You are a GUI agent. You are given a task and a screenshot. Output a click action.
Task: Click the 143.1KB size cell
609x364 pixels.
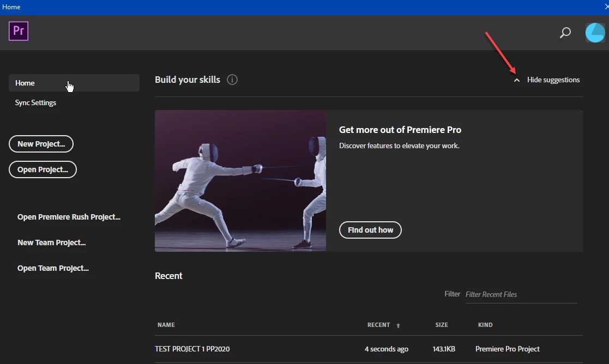444,349
